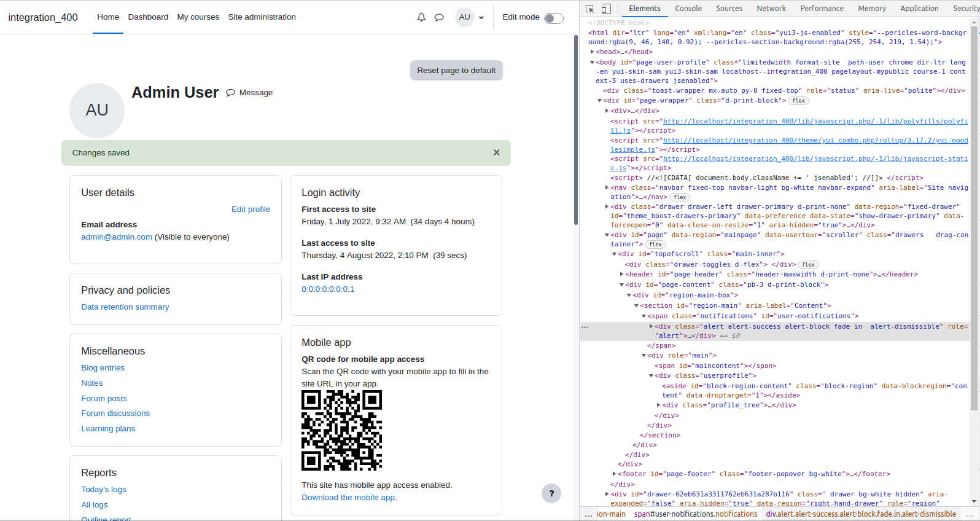The image size is (980, 521).
Task: Open the Dashboard menu item
Action: (x=148, y=17)
